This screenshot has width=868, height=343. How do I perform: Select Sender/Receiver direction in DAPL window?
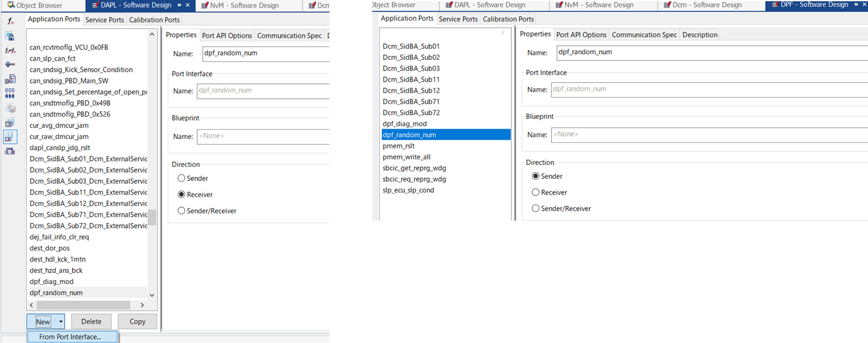click(181, 211)
